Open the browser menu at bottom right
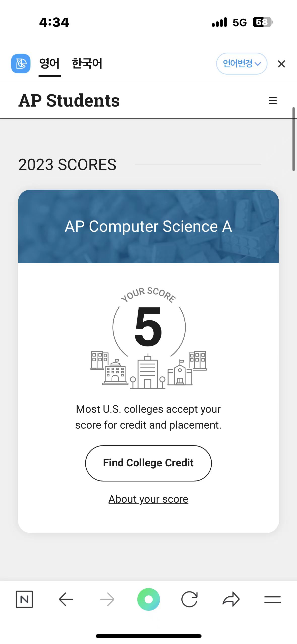The image size is (297, 644). (x=272, y=599)
